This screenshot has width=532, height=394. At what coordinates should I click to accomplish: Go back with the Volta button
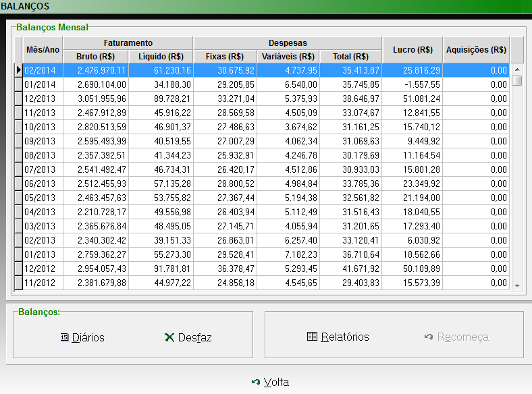click(x=271, y=382)
